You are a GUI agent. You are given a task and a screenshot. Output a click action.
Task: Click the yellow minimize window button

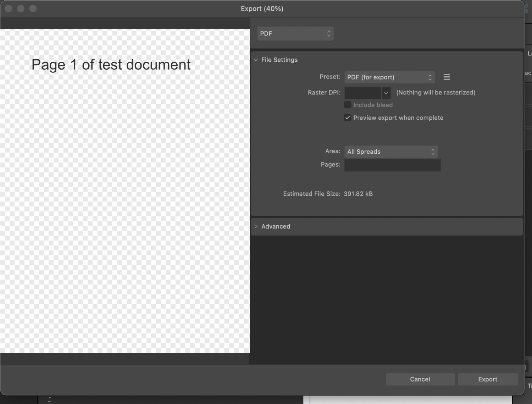tap(20, 9)
